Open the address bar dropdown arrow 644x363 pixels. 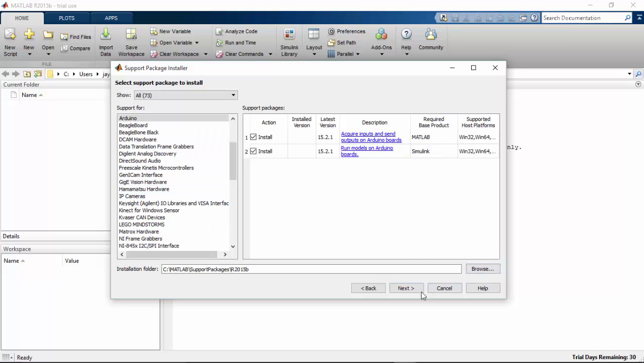tap(629, 74)
